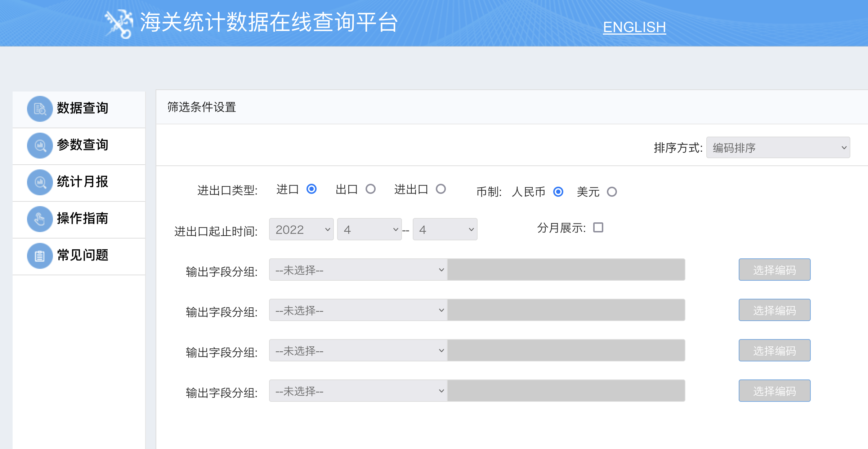The height and width of the screenshot is (449, 868).
Task: Click the 参数查询 magnifier icon
Action: 40,145
